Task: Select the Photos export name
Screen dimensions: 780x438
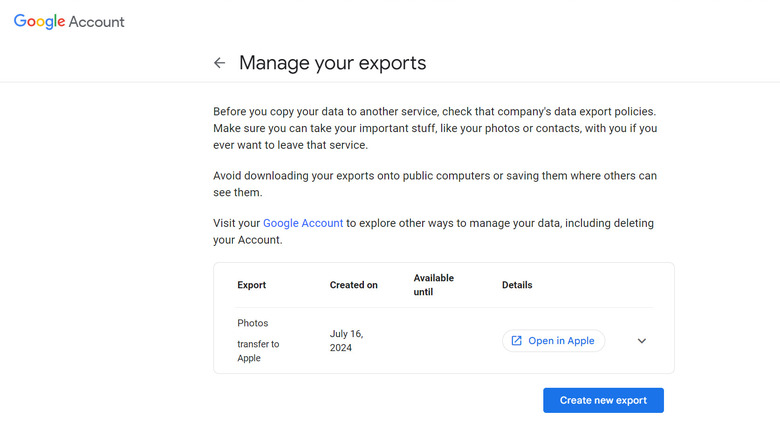Action: [253, 323]
